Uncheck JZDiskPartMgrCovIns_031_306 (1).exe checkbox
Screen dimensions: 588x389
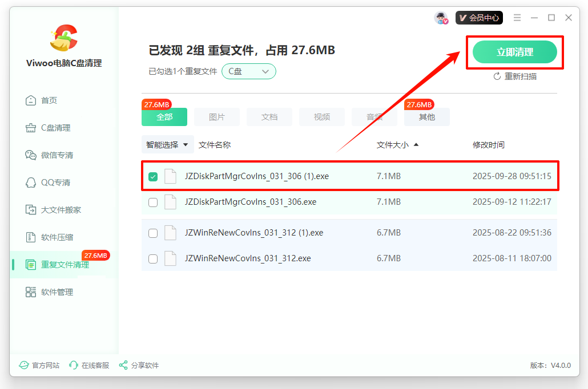coord(153,177)
